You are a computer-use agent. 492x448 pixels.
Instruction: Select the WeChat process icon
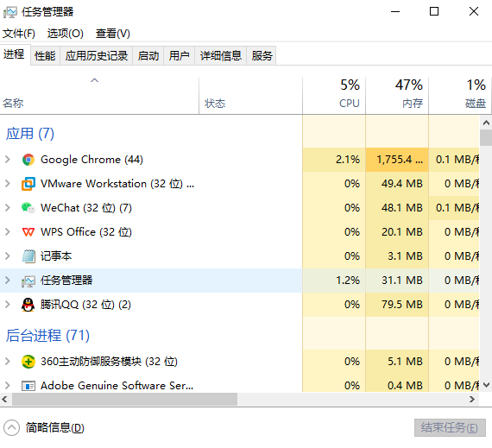coord(28,208)
